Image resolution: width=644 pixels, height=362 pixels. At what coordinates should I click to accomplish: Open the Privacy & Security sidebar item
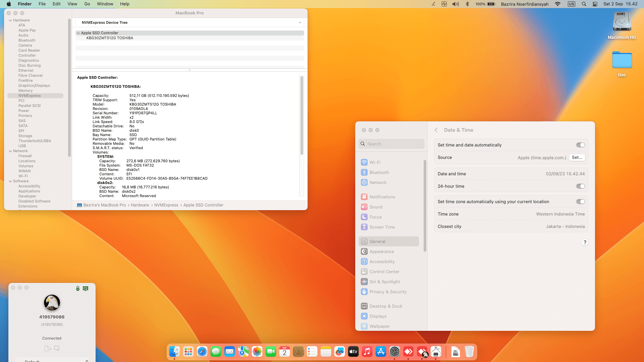pos(388,292)
